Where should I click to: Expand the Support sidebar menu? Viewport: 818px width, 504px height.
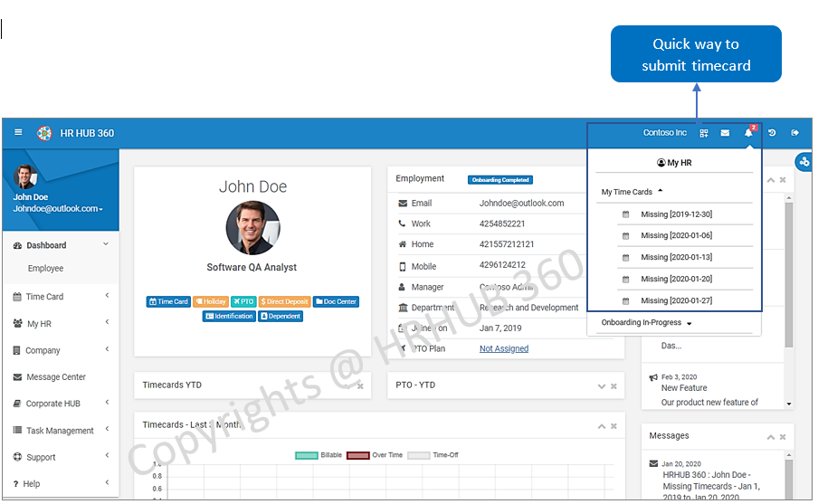point(61,457)
